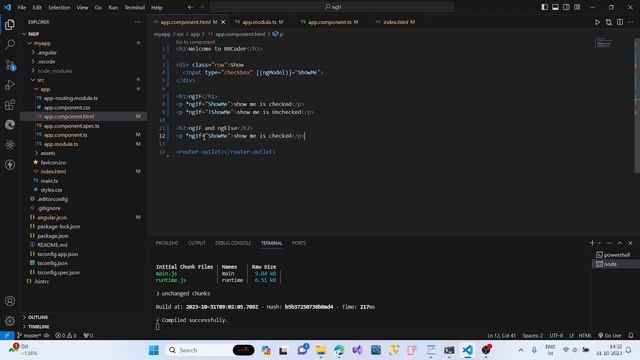Switch to OUTPUT panel tab
Viewport: 640px width, 360px height.
[x=197, y=243]
